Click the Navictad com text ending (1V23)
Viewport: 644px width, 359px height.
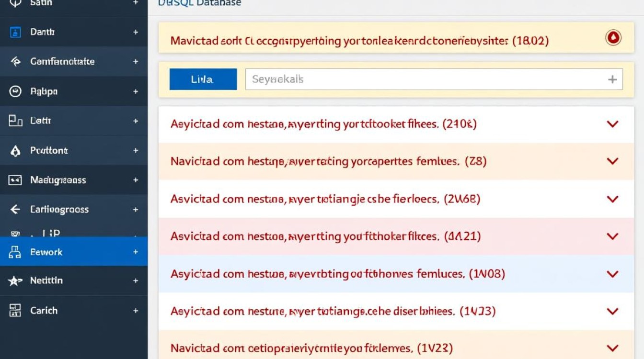312,348
